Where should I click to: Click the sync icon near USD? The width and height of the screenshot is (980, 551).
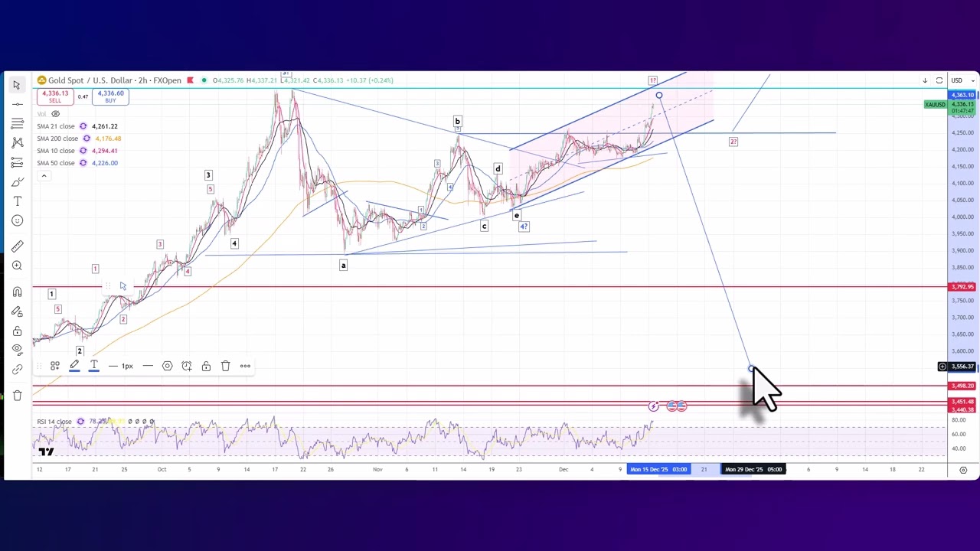(x=939, y=80)
